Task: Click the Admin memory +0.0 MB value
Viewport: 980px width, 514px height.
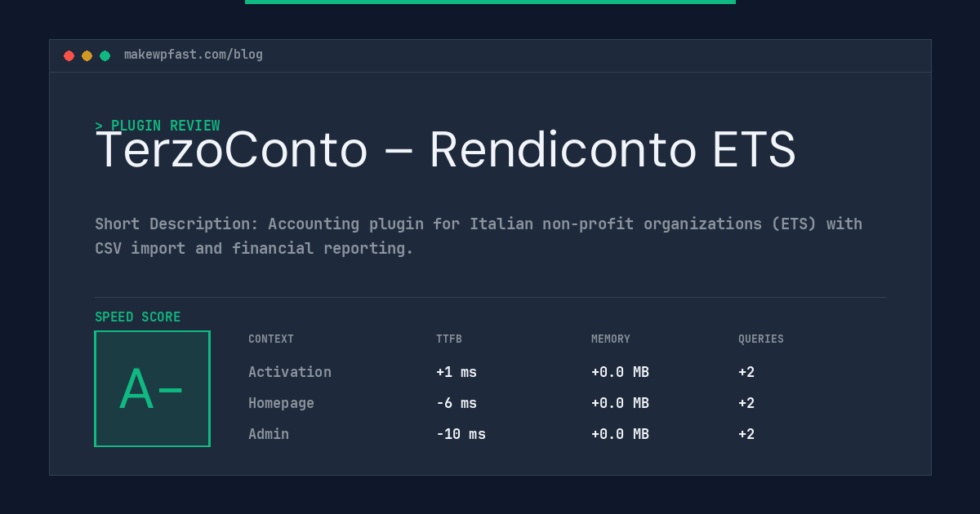Action: 620,434
